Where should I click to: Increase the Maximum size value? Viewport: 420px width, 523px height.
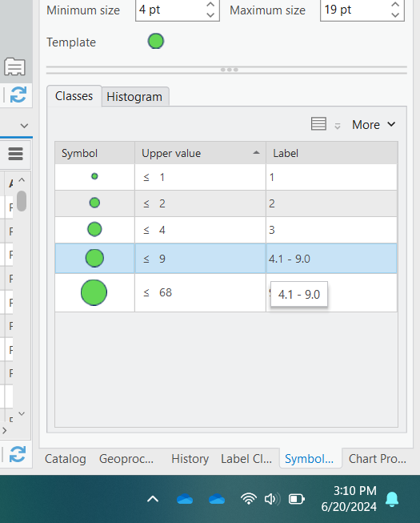[395, 5]
